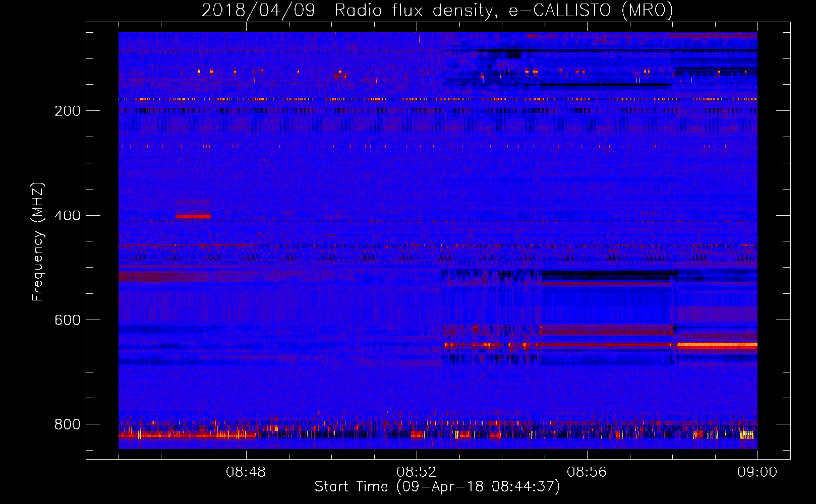Click the 200 frequency tick label

pos(68,111)
